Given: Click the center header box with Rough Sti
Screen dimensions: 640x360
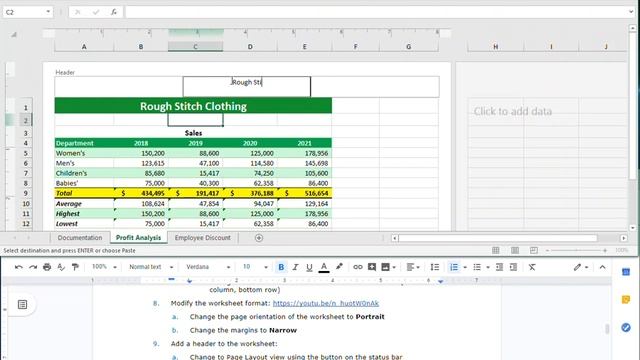Looking at the screenshot, I should point(247,86).
